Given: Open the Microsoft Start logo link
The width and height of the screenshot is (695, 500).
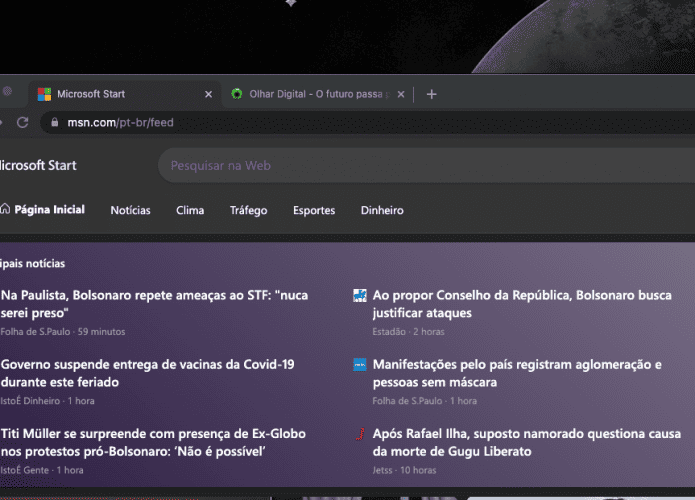Looking at the screenshot, I should click(38, 165).
